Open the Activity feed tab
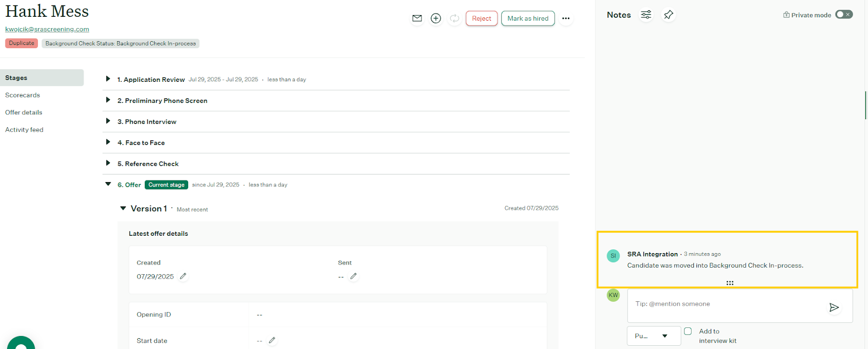868x349 pixels. click(24, 130)
